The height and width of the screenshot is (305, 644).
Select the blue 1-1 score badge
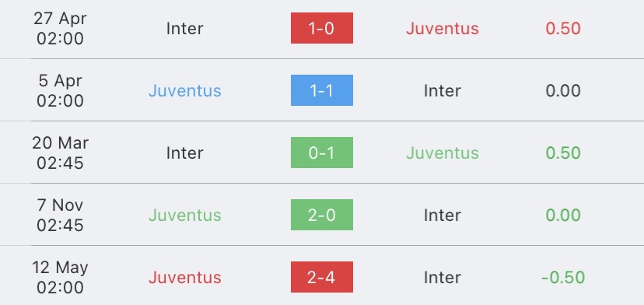pos(321,90)
